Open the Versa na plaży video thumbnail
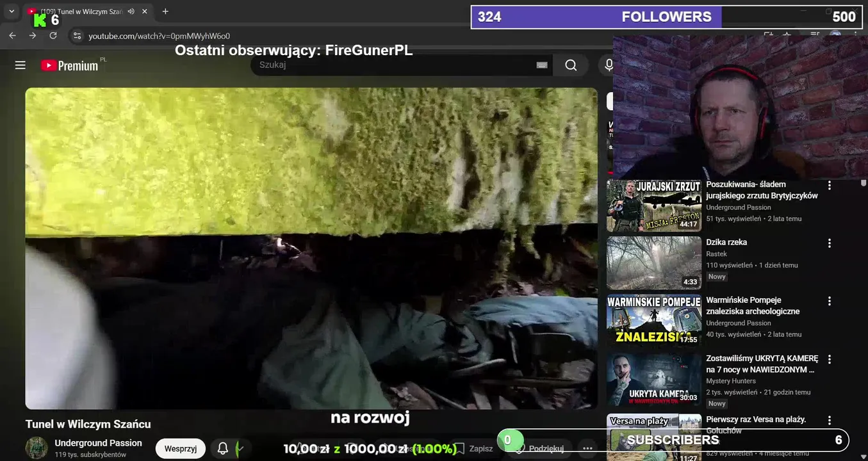 click(x=654, y=437)
